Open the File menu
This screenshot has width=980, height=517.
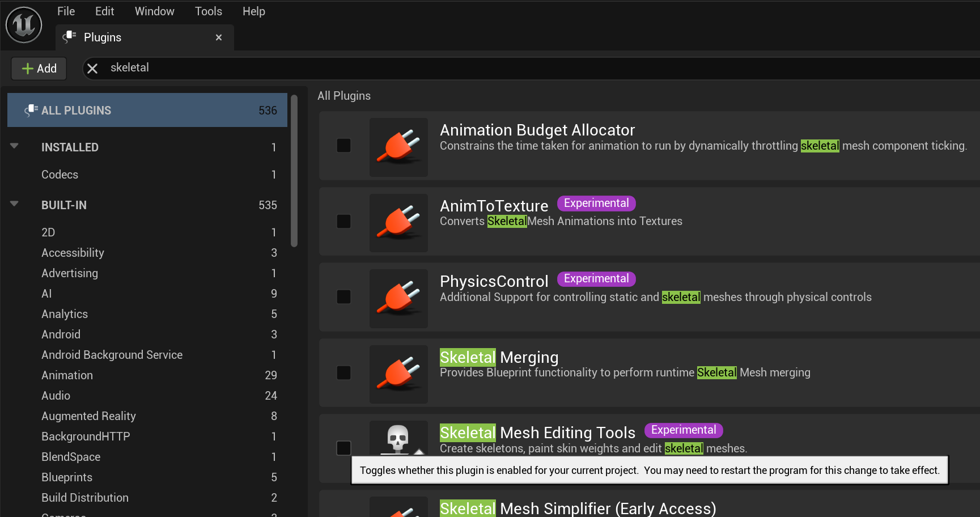click(66, 11)
